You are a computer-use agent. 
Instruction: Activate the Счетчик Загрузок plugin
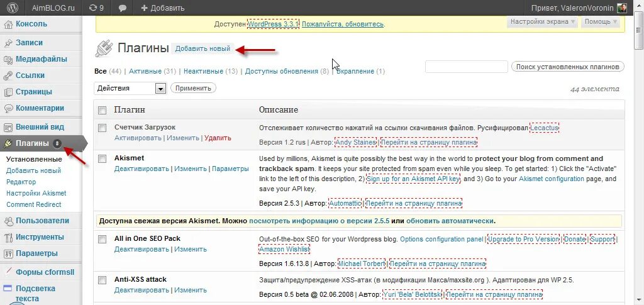point(138,138)
